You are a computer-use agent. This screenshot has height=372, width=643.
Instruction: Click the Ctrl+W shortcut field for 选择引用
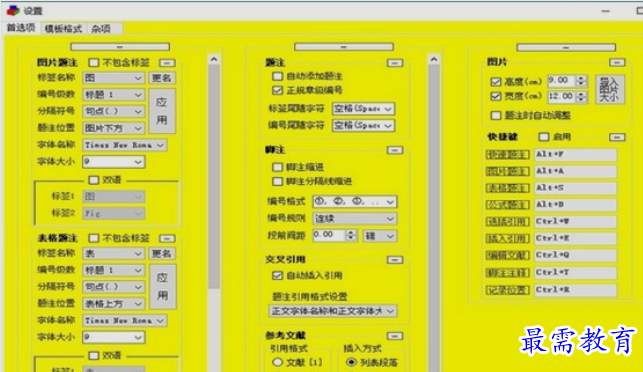click(575, 221)
